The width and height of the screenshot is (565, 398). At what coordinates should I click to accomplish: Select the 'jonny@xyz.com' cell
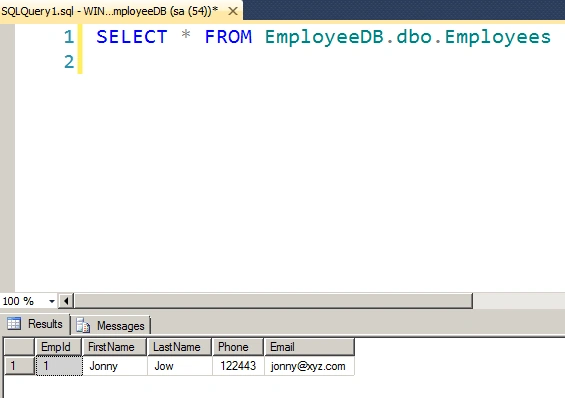point(309,366)
